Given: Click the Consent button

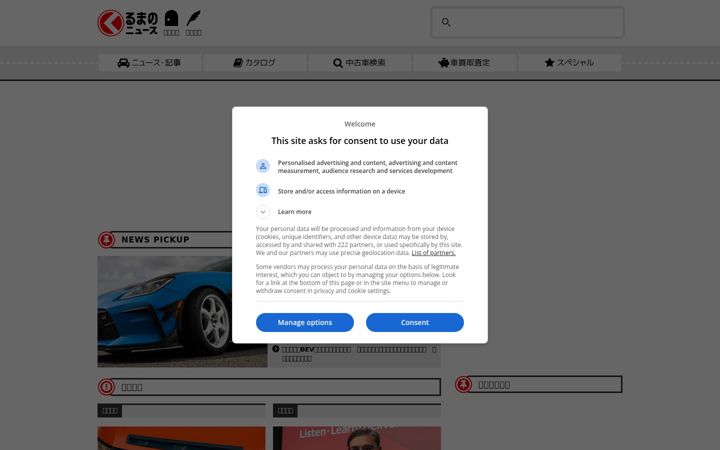Looking at the screenshot, I should point(415,322).
